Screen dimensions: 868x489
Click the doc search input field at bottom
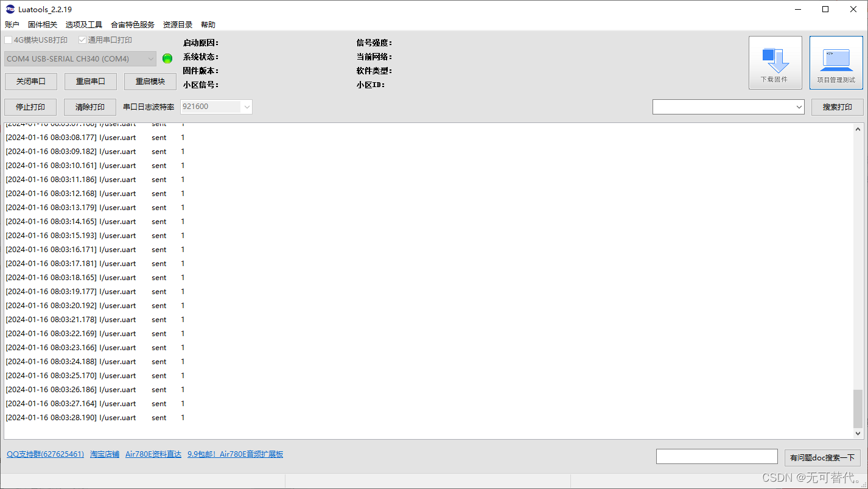(716, 457)
